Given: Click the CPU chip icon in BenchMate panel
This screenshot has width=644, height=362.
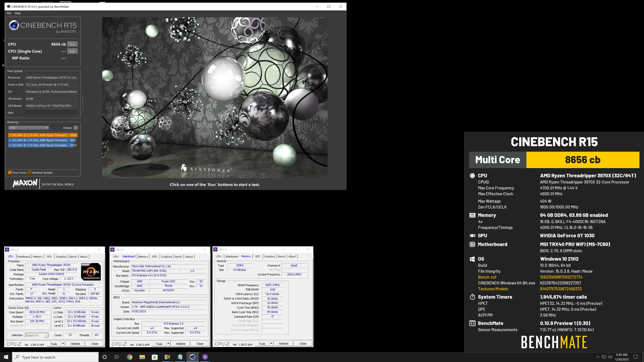Looking at the screenshot, I should point(472,176).
